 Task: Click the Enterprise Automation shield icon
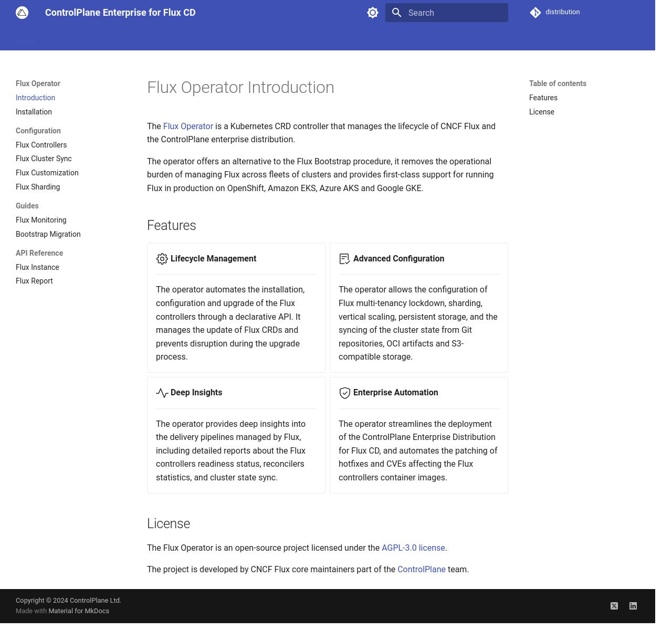click(x=345, y=393)
